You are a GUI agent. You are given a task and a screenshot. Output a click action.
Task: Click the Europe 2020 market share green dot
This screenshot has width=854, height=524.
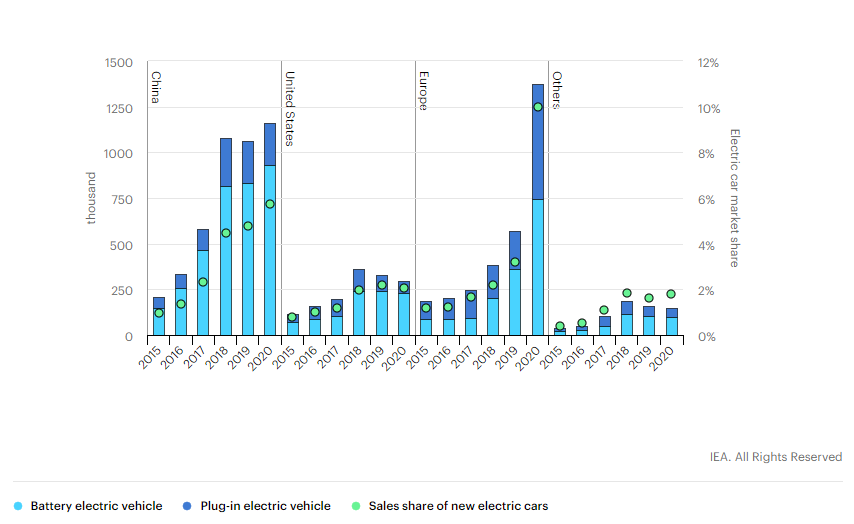(x=538, y=107)
